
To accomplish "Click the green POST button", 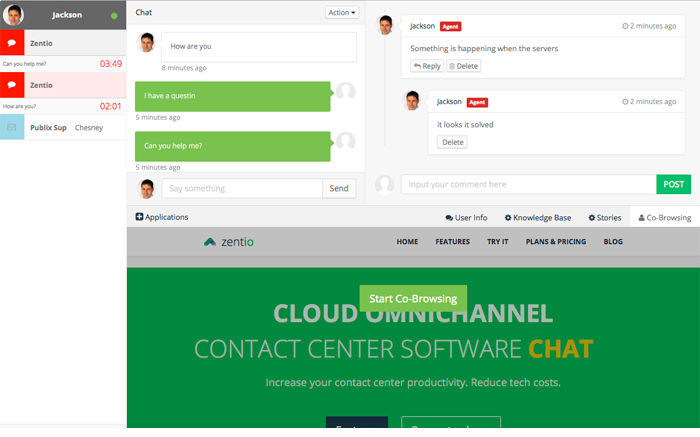I will click(674, 184).
